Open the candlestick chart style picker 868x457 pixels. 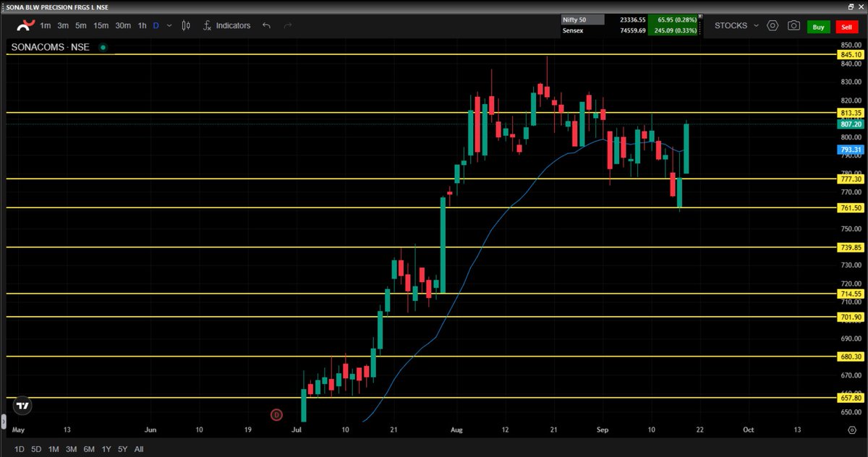[186, 25]
